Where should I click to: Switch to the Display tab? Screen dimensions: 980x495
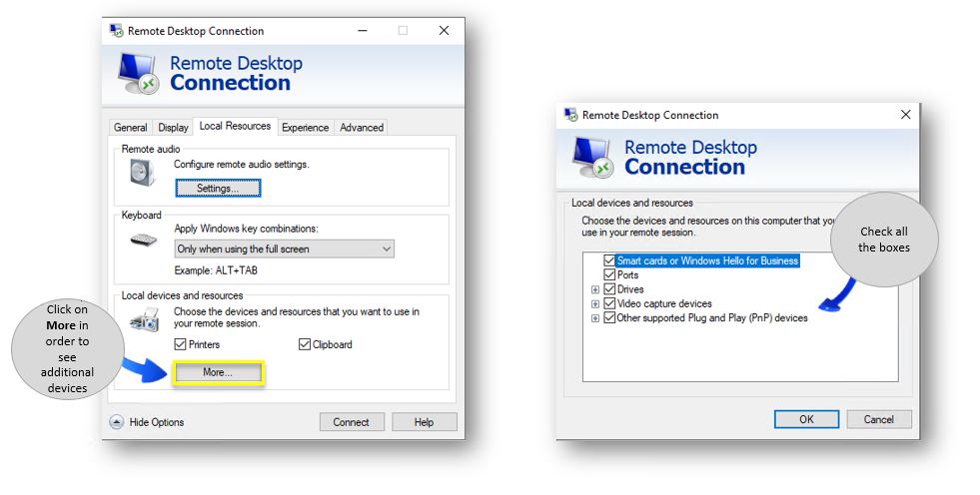173,128
